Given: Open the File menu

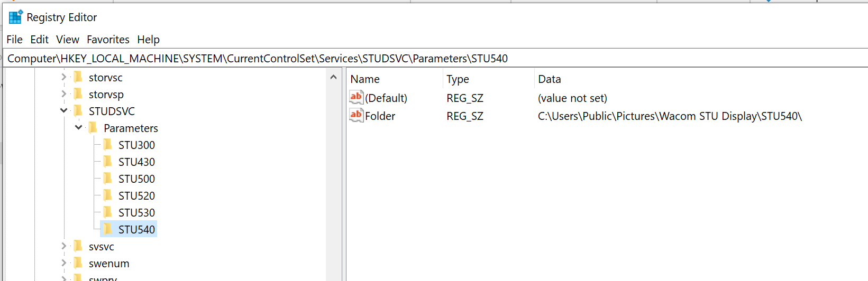Looking at the screenshot, I should tap(14, 40).
